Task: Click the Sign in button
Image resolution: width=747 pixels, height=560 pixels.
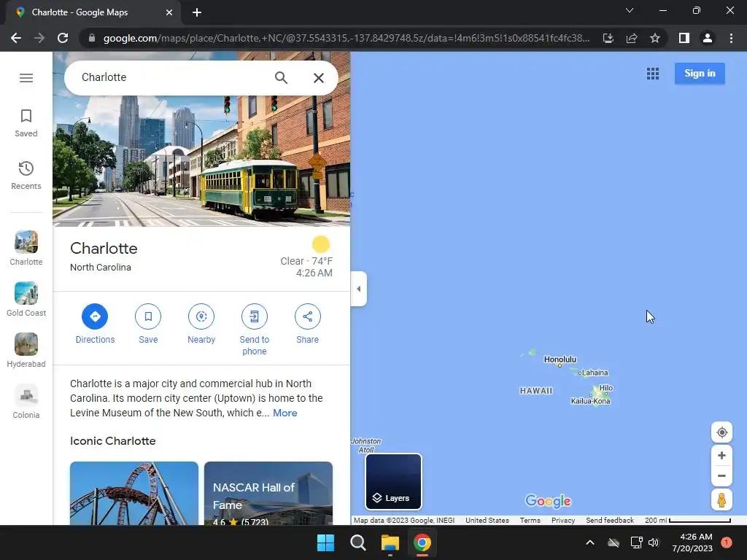Action: pos(700,74)
